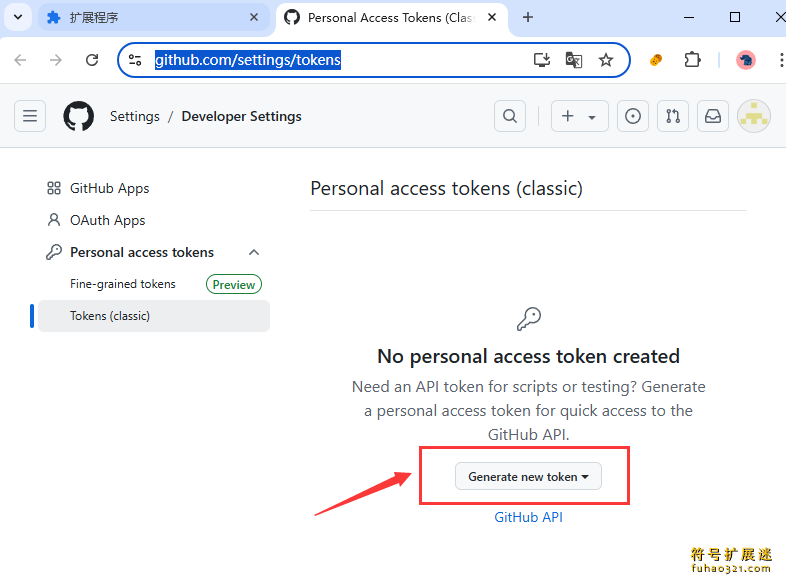Open the notifications inbox icon
This screenshot has height=583, width=786.
click(x=713, y=116)
